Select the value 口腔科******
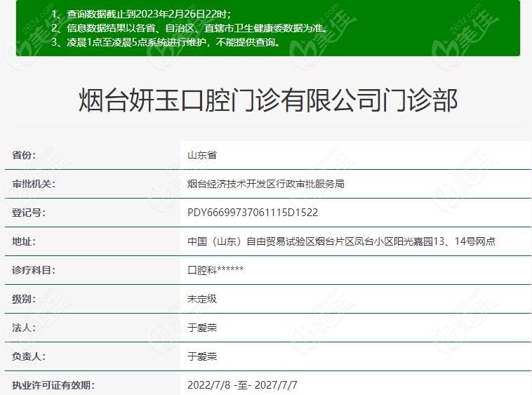The height and width of the screenshot is (395, 532). [x=215, y=270]
